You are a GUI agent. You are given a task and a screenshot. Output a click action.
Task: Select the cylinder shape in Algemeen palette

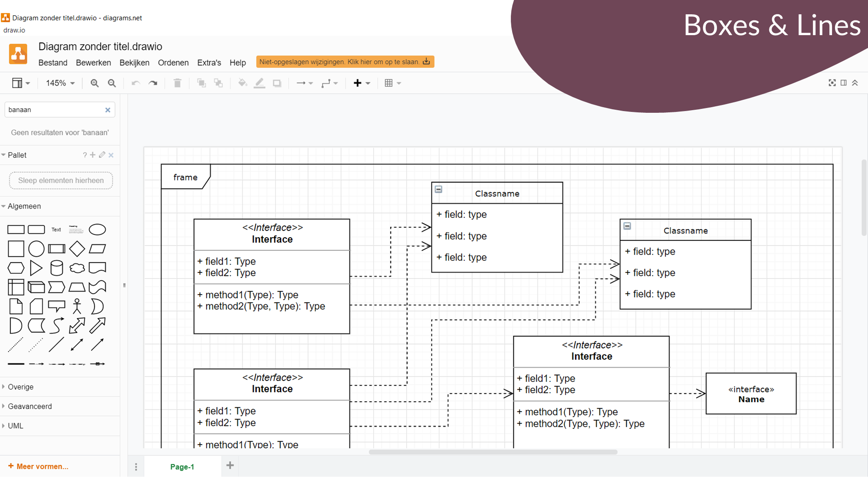(56, 268)
